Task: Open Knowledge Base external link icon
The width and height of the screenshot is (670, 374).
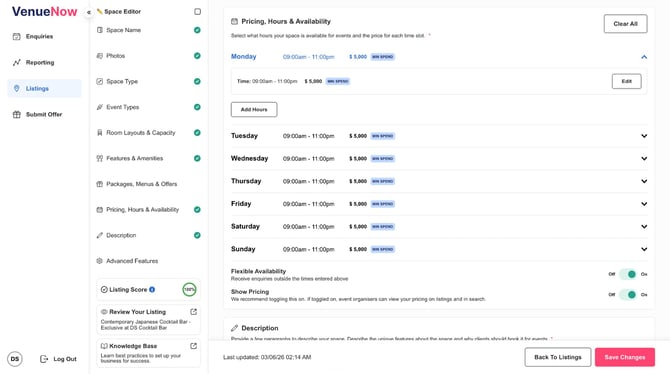Action: coord(194,346)
